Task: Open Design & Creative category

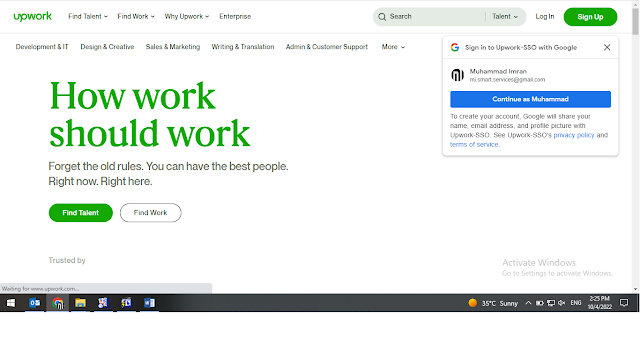Action: click(107, 47)
